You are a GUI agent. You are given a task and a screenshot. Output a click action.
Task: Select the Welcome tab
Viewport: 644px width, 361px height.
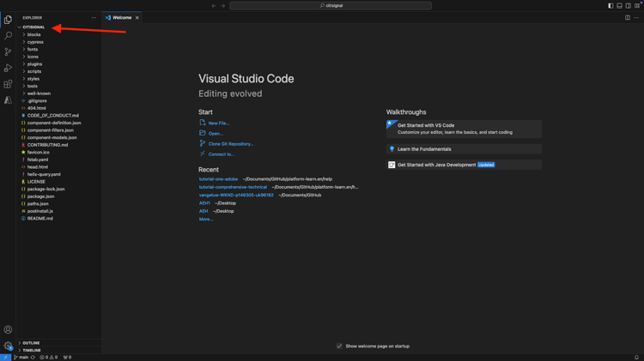122,18
